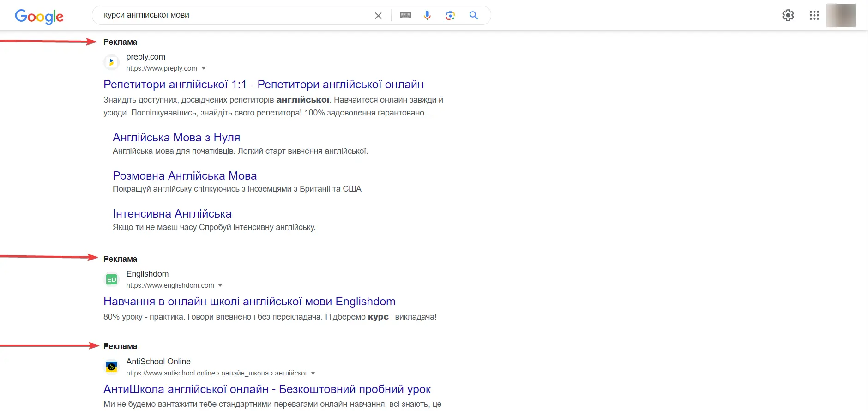Click the https://www.preply.com URL
Viewport: 868px width, 411px height.
click(162, 68)
